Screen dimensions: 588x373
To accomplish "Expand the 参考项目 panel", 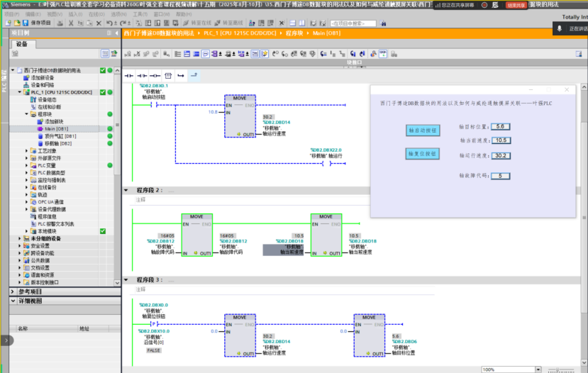I will click(x=13, y=291).
